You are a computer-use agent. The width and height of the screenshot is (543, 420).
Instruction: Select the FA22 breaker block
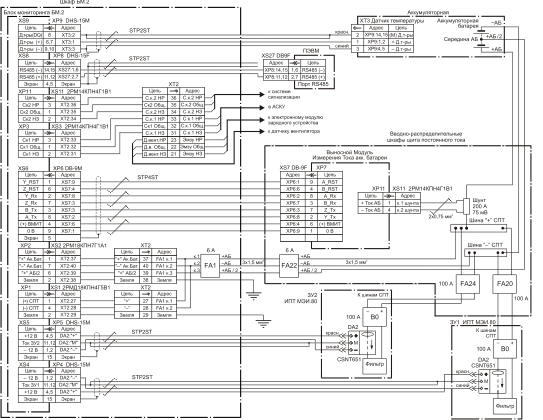[289, 266]
